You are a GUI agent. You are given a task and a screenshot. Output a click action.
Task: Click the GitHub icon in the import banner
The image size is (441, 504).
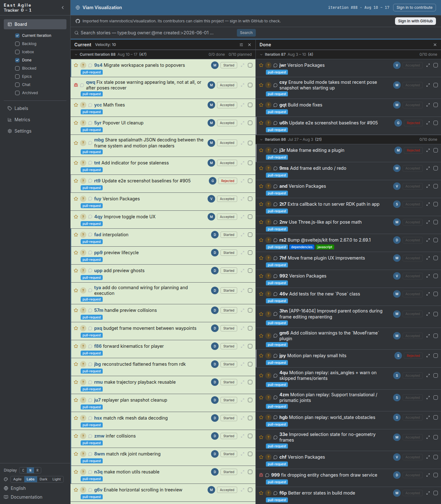coord(78,21)
